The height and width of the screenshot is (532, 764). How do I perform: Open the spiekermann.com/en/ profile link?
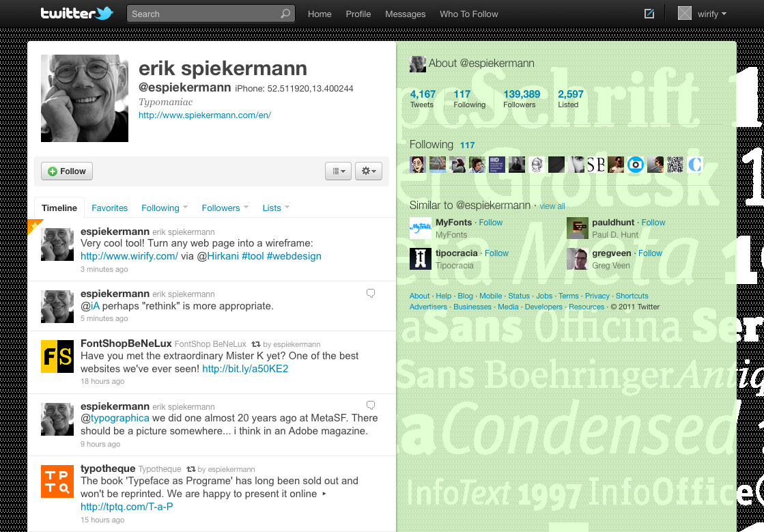[205, 115]
